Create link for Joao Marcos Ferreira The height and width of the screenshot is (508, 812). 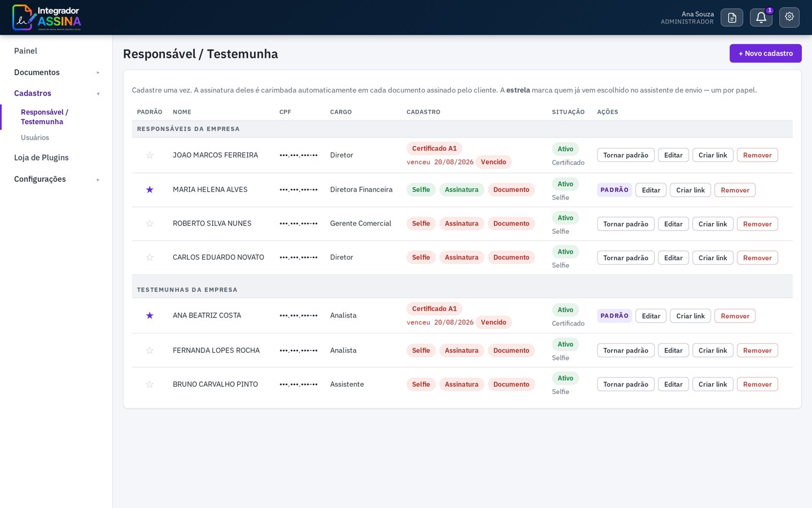coord(713,155)
